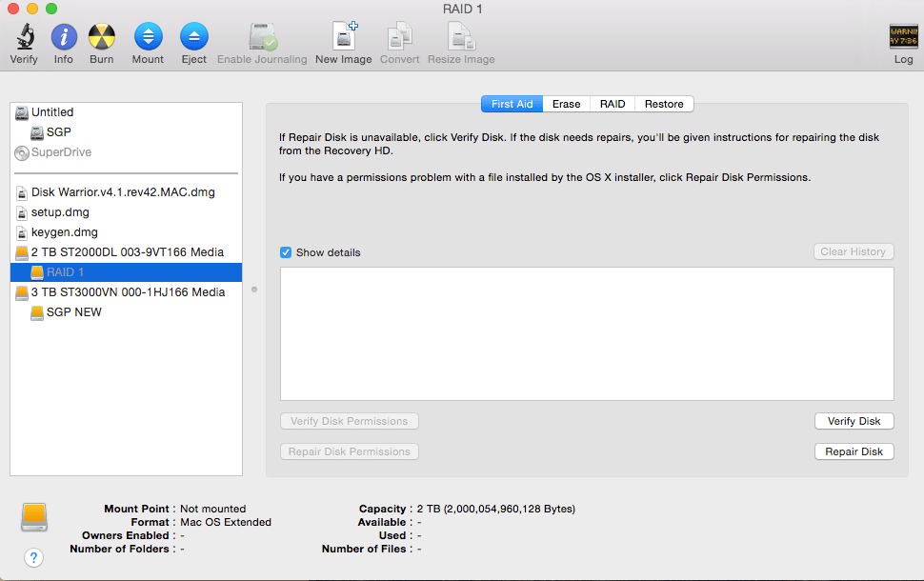This screenshot has width=924, height=581.
Task: Click the help question mark icon
Action: point(33,557)
